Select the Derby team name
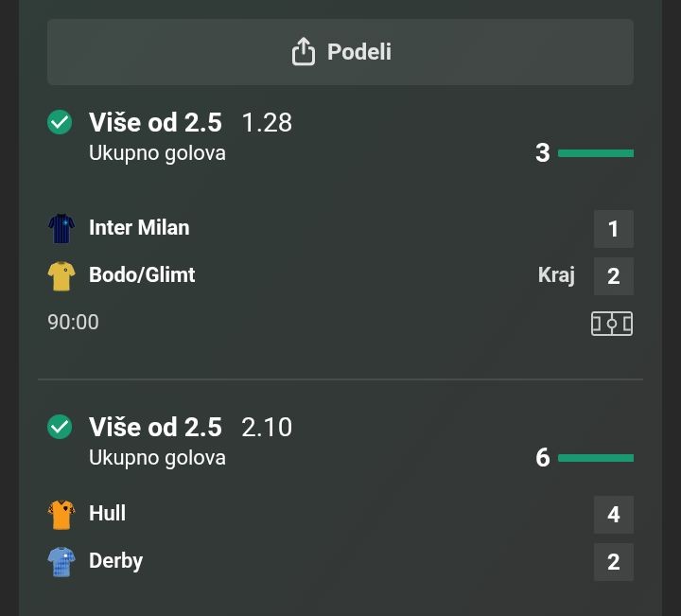The width and height of the screenshot is (681, 616). point(115,561)
